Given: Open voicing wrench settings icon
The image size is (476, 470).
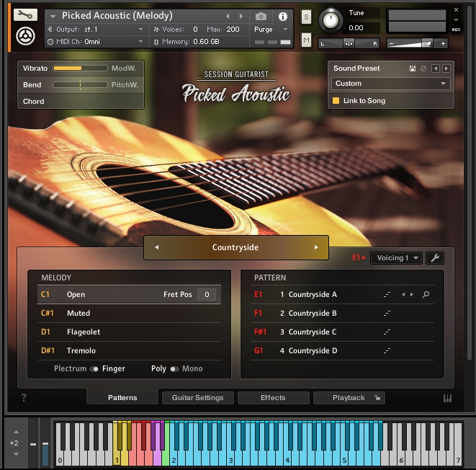Looking at the screenshot, I should click(435, 258).
